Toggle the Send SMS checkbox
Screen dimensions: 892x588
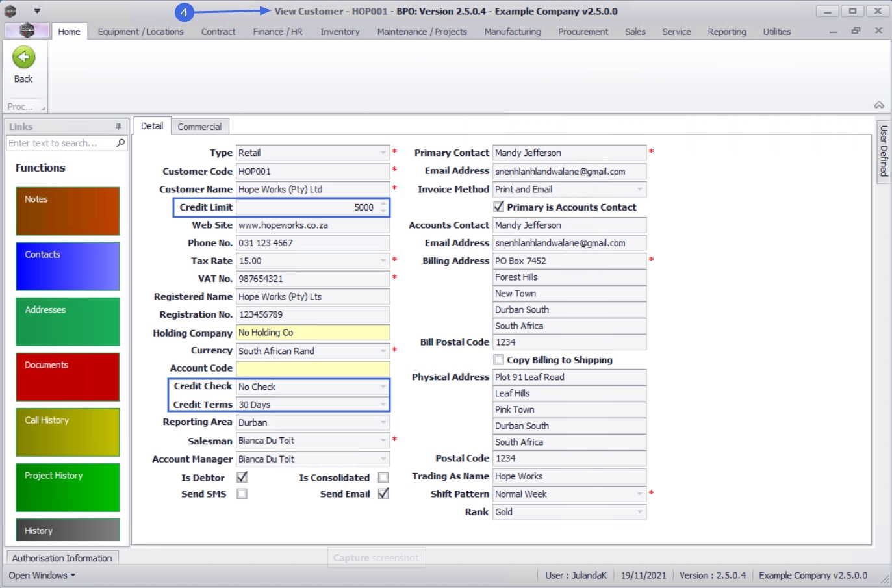pos(242,494)
